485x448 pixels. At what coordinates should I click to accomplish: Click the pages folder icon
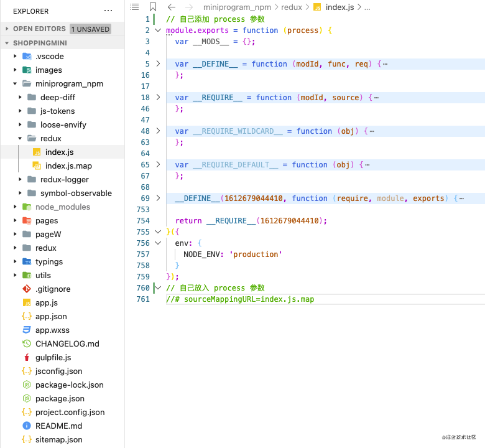[x=27, y=220]
